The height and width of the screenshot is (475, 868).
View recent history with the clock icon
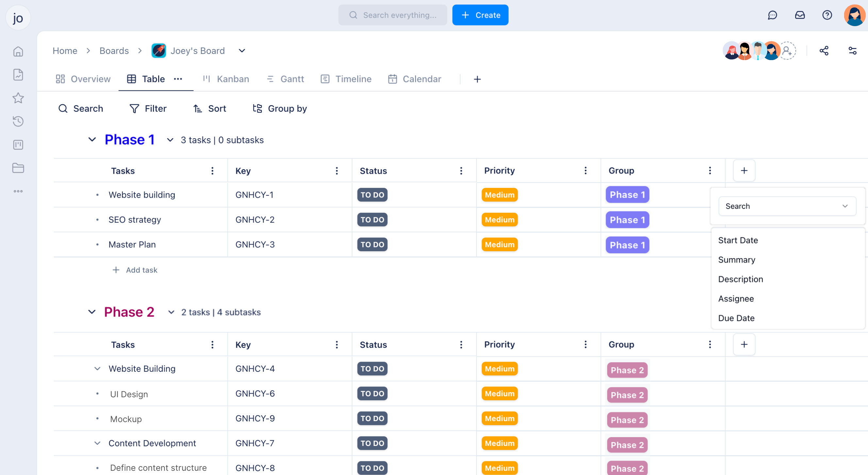[x=18, y=122]
